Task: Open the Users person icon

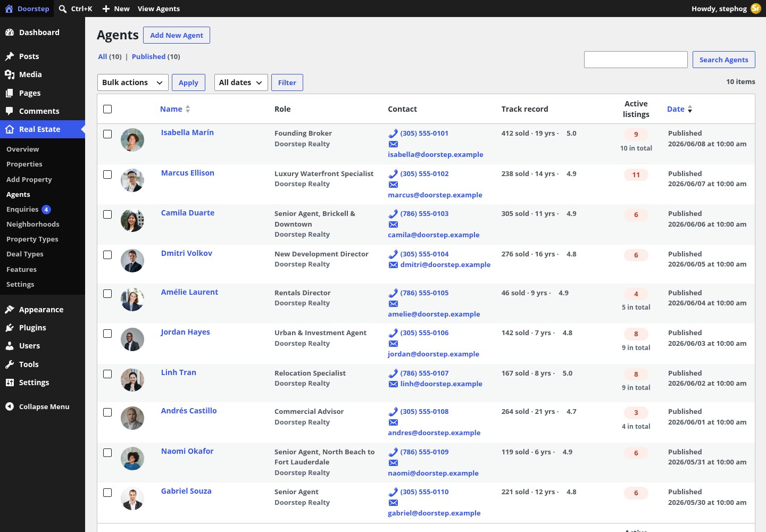Action: tap(10, 346)
